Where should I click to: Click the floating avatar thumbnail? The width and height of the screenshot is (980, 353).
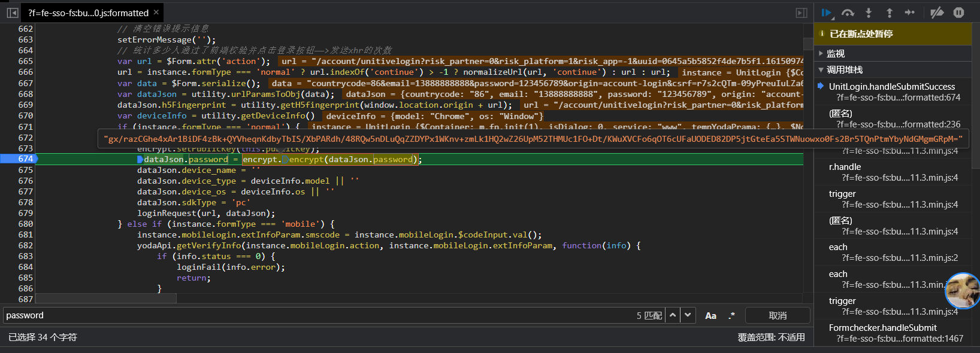(x=962, y=290)
